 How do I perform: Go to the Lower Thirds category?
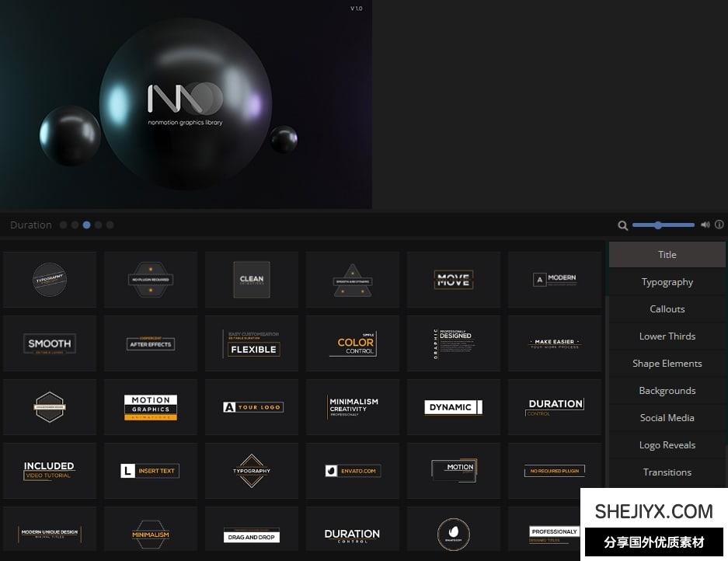coord(667,336)
